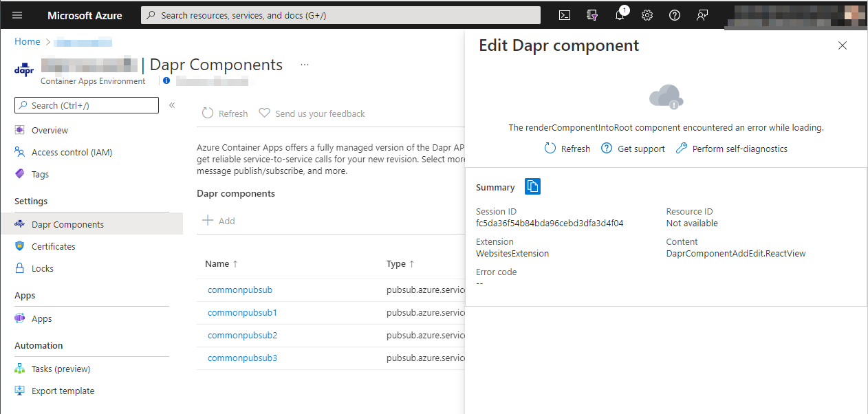Refresh the Dapr components list

pos(224,113)
